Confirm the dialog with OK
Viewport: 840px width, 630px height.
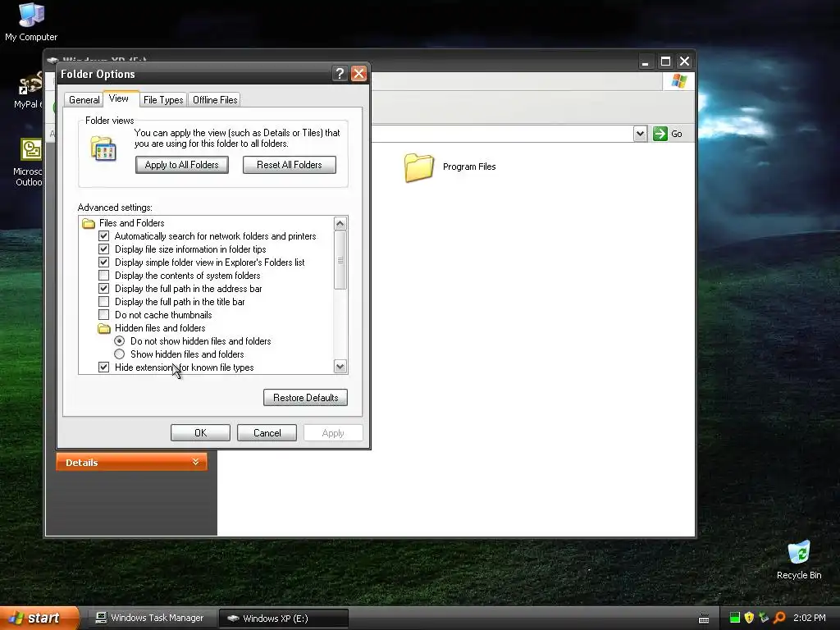(200, 433)
